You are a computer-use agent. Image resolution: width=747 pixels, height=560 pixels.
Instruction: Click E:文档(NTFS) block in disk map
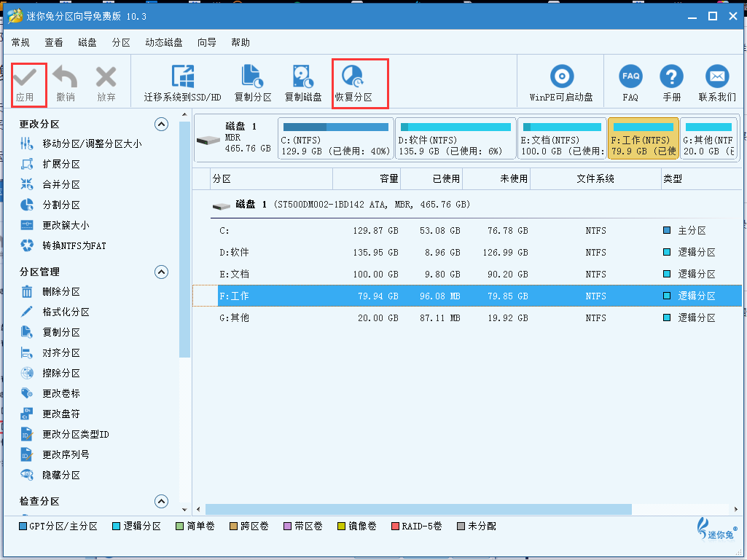click(562, 138)
